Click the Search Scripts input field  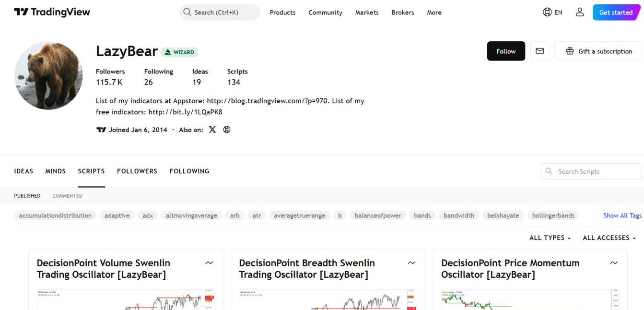(x=591, y=171)
